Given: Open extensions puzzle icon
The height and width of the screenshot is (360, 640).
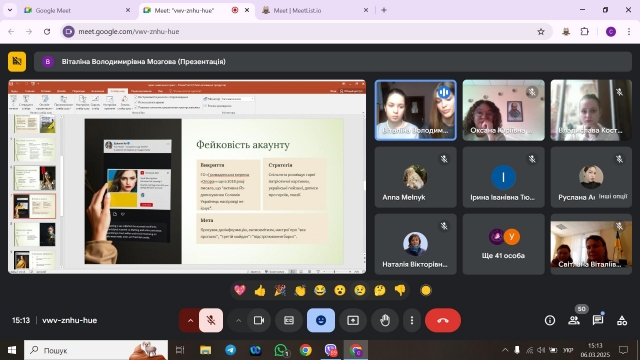Looking at the screenshot, I should pyautogui.click(x=584, y=31).
